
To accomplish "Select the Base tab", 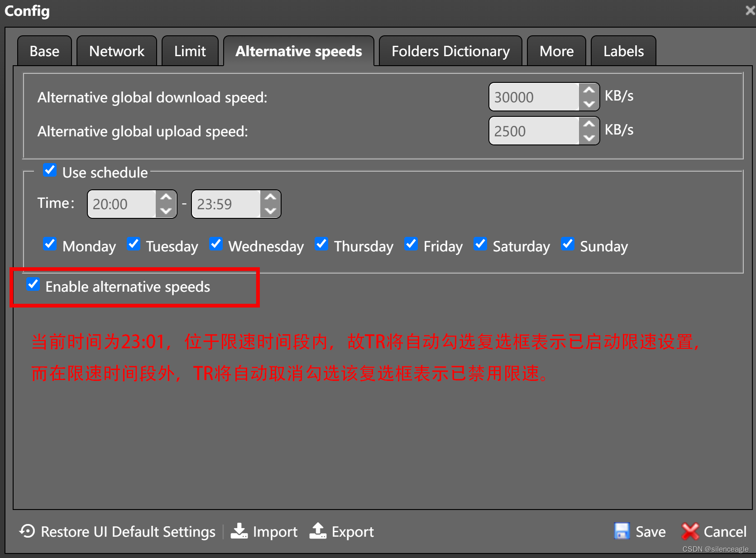I will coord(44,51).
